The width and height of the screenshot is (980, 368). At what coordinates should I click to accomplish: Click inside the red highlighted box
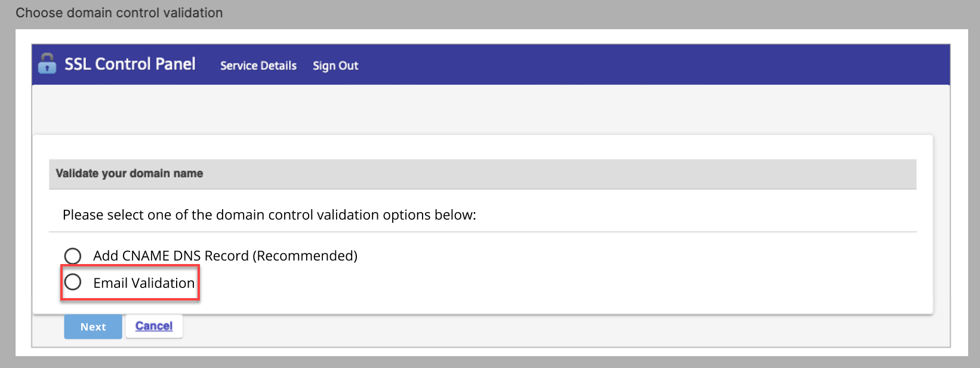pos(130,283)
